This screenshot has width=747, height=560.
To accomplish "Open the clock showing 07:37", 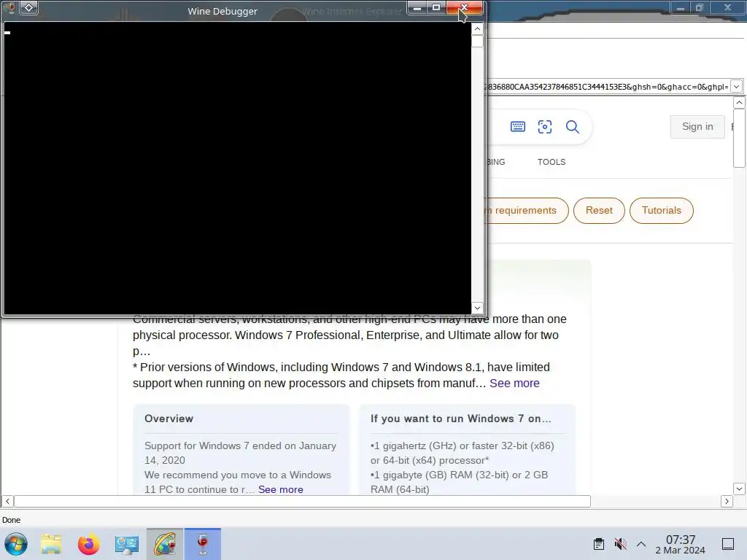I will 681,544.
